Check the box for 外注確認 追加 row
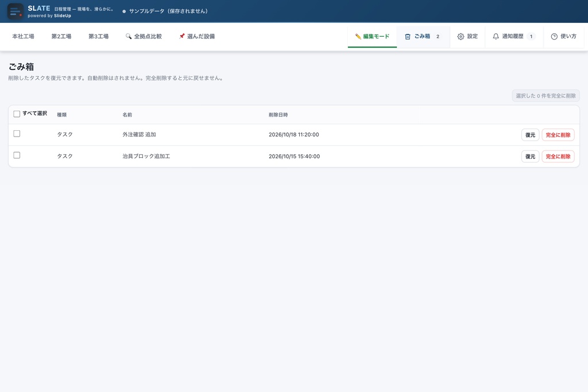588x392 pixels. pyautogui.click(x=17, y=133)
